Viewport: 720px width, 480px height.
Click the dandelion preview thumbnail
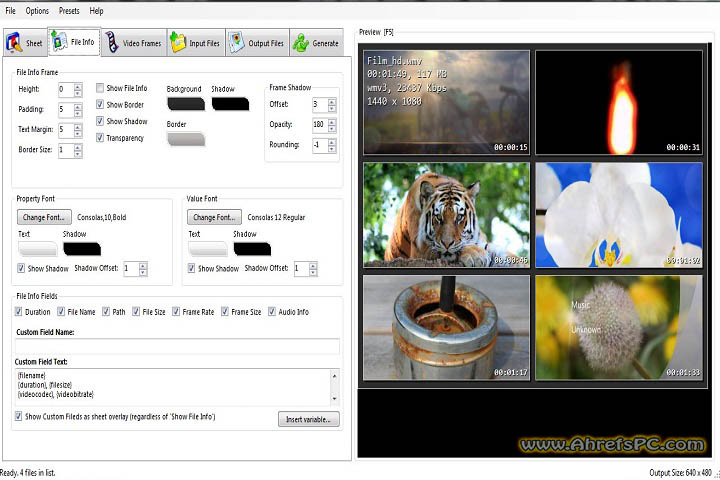pyautogui.click(x=619, y=328)
